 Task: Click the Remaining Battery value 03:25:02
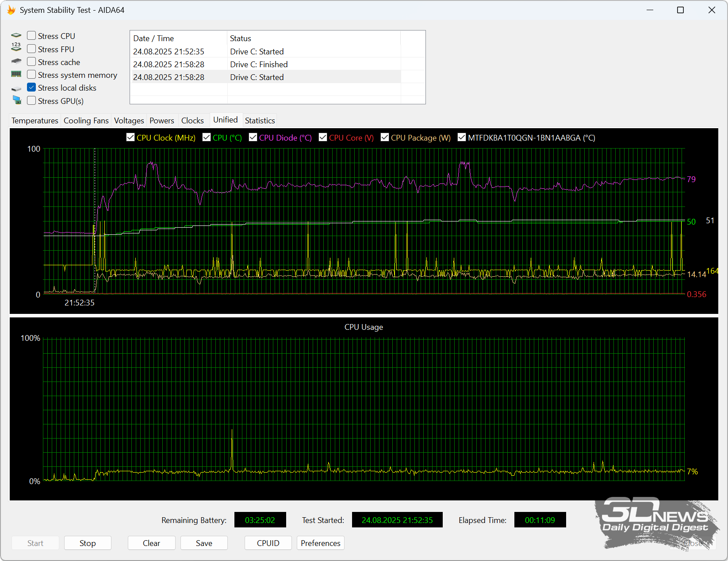pyautogui.click(x=260, y=520)
